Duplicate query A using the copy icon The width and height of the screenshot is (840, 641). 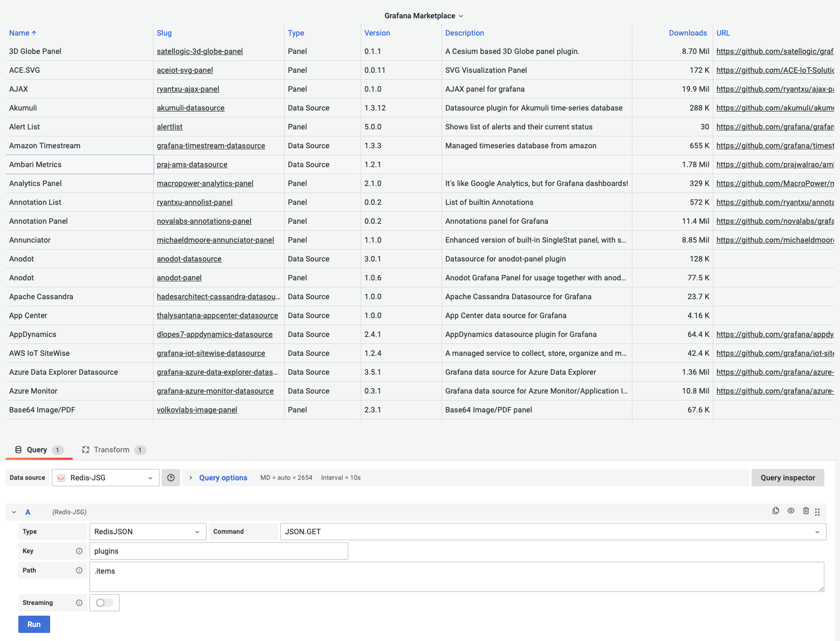[775, 511]
